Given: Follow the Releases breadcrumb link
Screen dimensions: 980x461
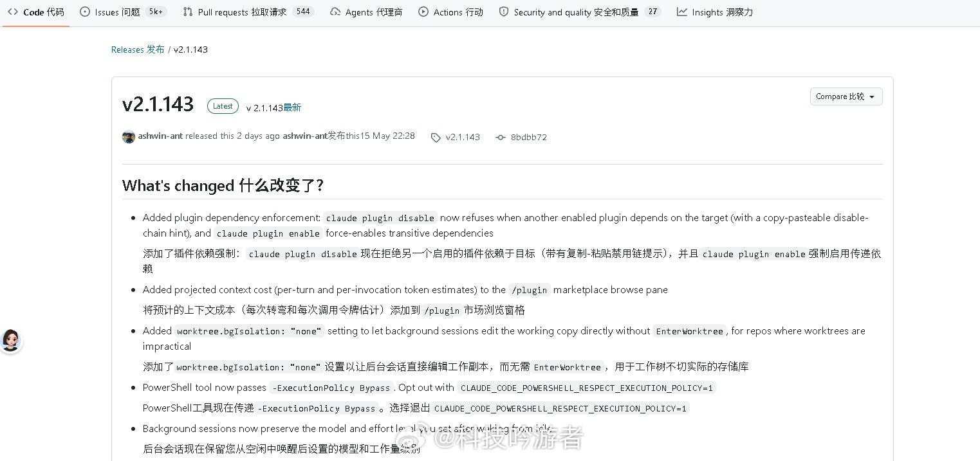Looking at the screenshot, I should (x=138, y=50).
